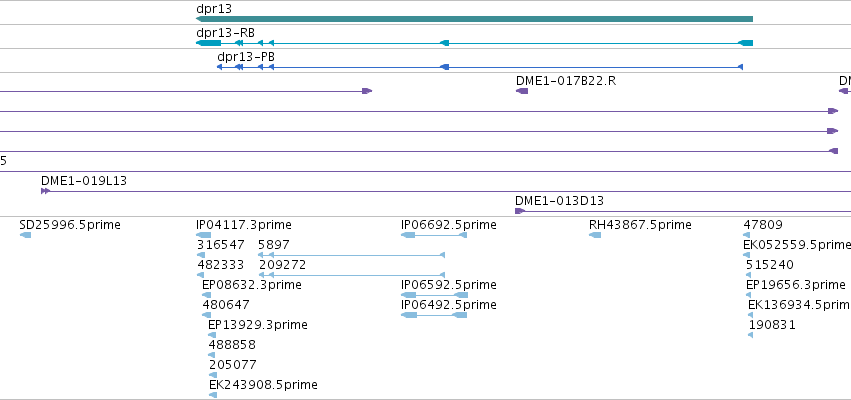Click the spliced glyph under IP06492.5prime

[434, 315]
